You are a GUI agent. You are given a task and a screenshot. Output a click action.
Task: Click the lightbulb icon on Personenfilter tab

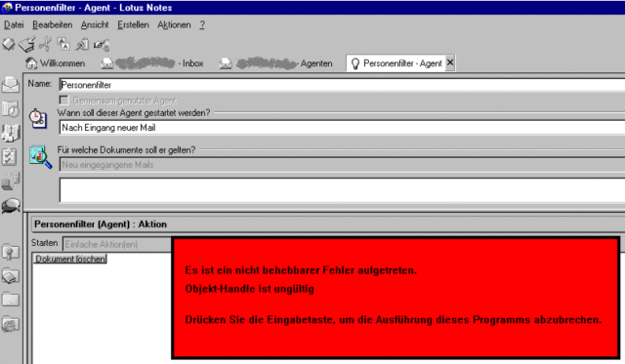click(355, 63)
